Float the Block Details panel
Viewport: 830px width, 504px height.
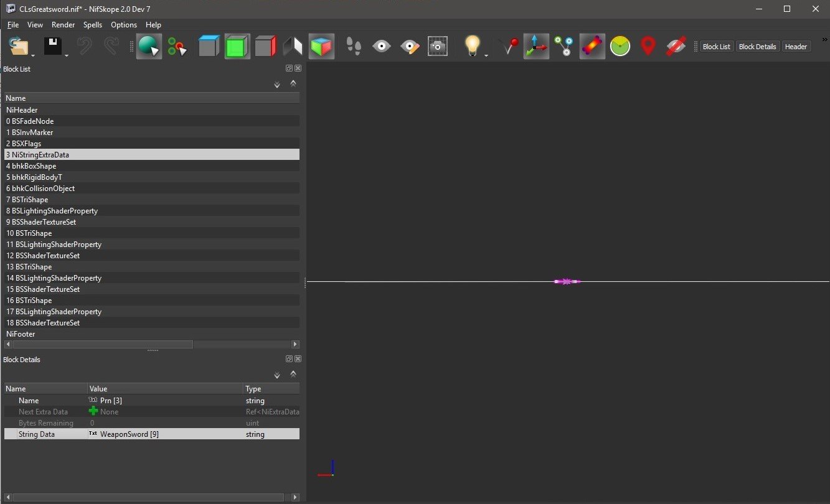(289, 359)
